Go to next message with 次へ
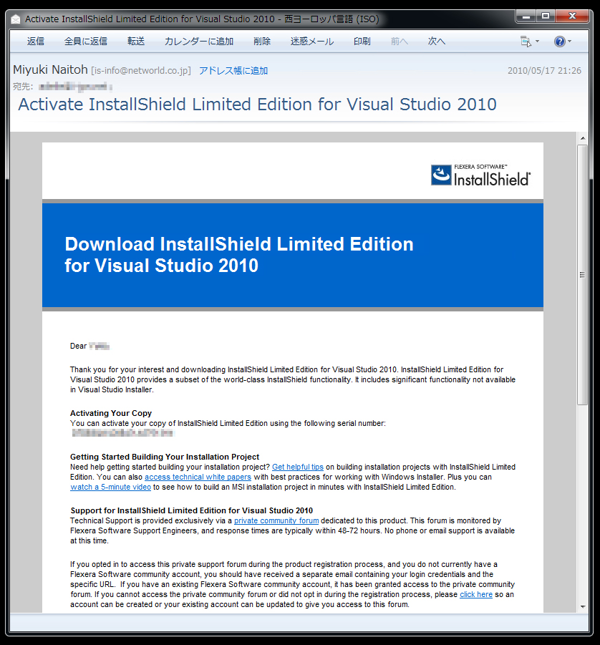Screen dimensions: 600x645 436,41
